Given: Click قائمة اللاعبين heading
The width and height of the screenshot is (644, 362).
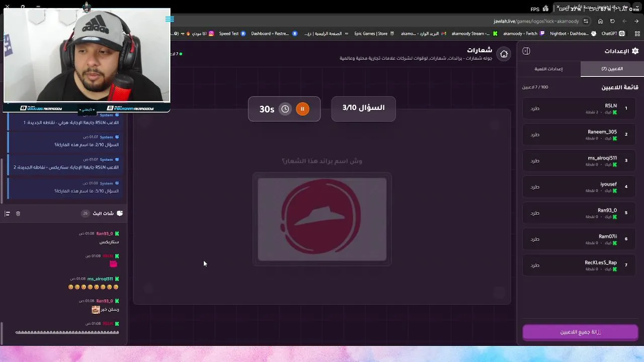Looking at the screenshot, I should (x=620, y=87).
